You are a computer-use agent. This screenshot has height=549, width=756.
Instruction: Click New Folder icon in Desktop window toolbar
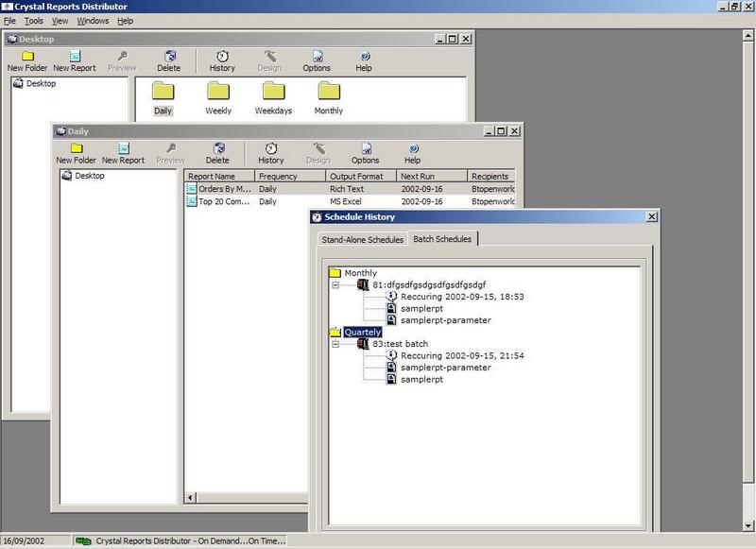pos(27,56)
